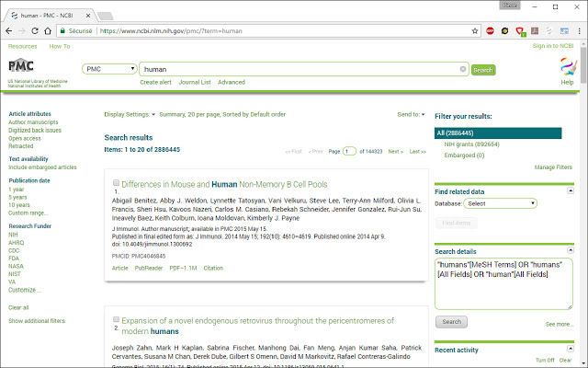
Task: Tick checkbox for endogenous retrovirus article
Action: click(x=117, y=319)
